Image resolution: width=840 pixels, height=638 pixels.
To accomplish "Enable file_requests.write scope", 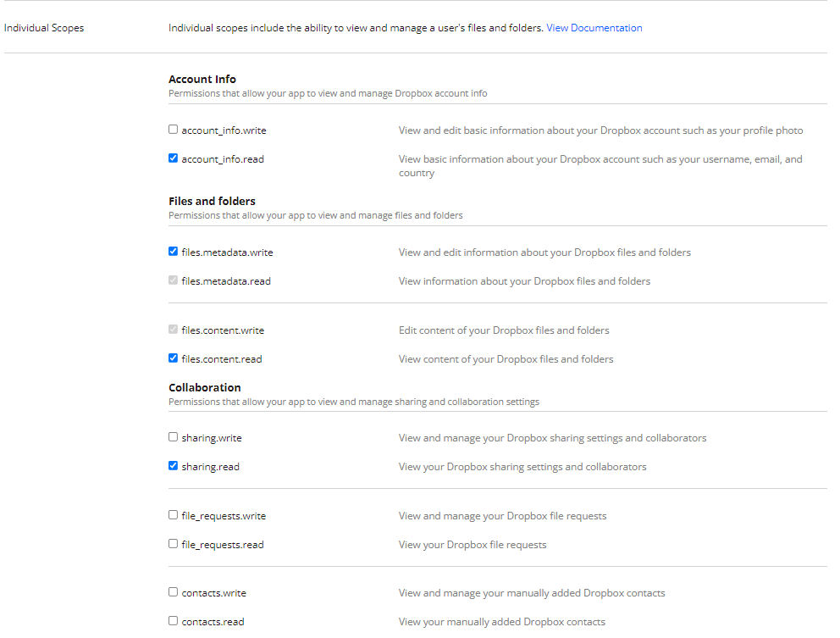I will [173, 515].
